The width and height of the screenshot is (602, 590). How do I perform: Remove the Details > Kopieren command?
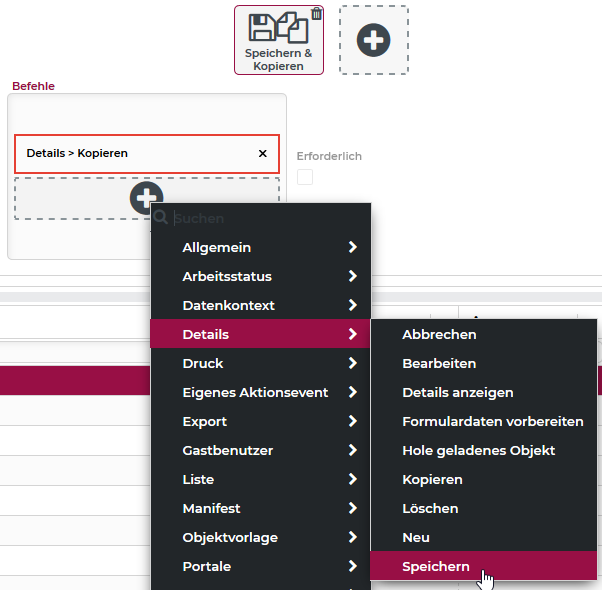[263, 154]
